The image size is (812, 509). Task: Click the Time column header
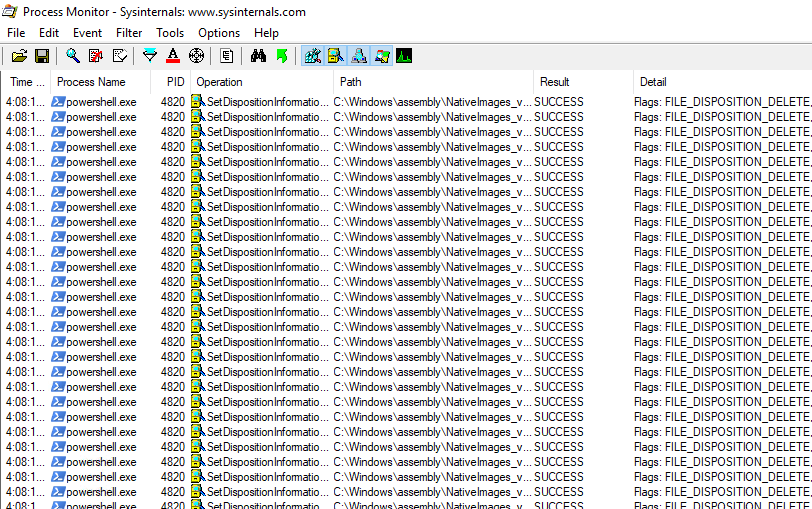click(26, 82)
